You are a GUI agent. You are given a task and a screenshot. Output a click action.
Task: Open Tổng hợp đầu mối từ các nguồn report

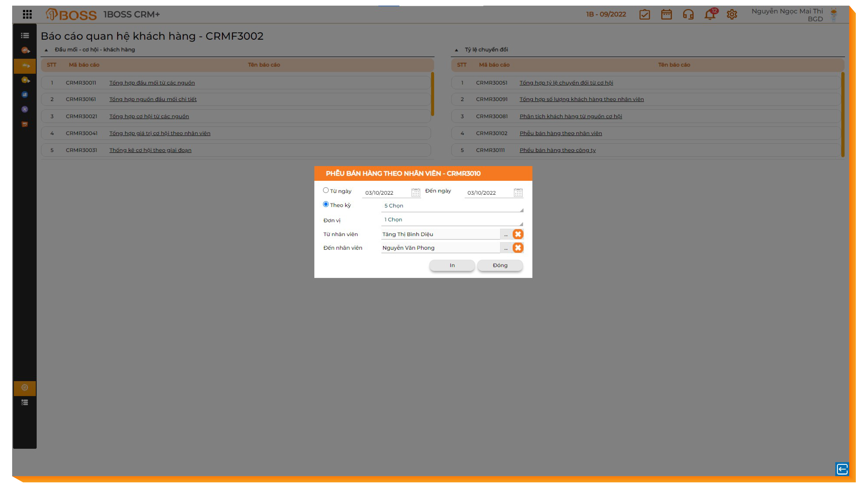[x=152, y=83]
